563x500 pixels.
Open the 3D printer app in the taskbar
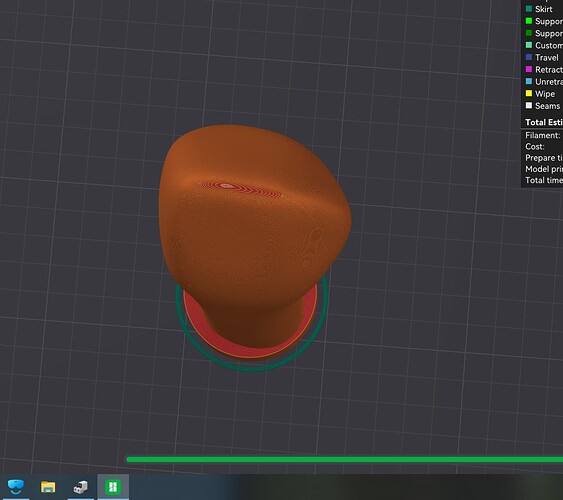[x=80, y=487]
